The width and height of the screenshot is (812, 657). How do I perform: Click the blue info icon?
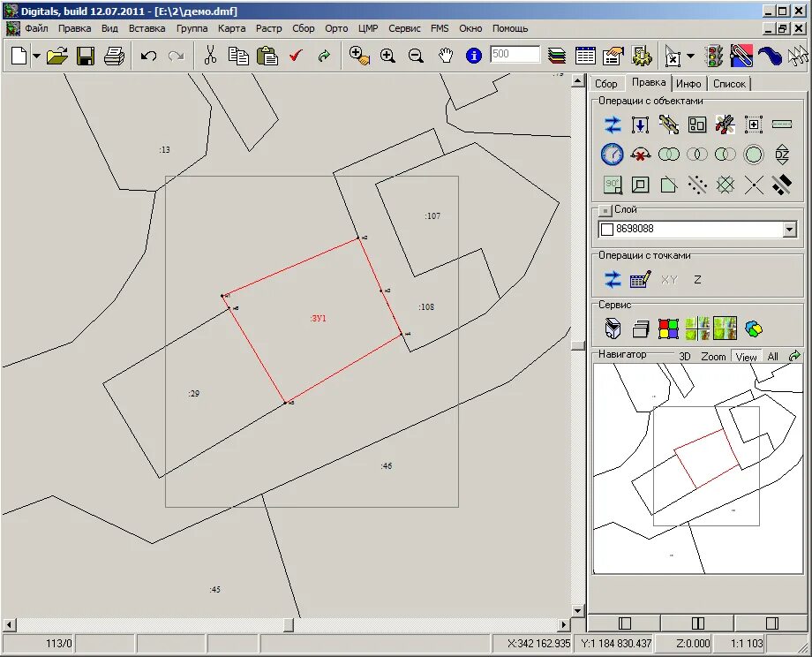[x=473, y=56]
